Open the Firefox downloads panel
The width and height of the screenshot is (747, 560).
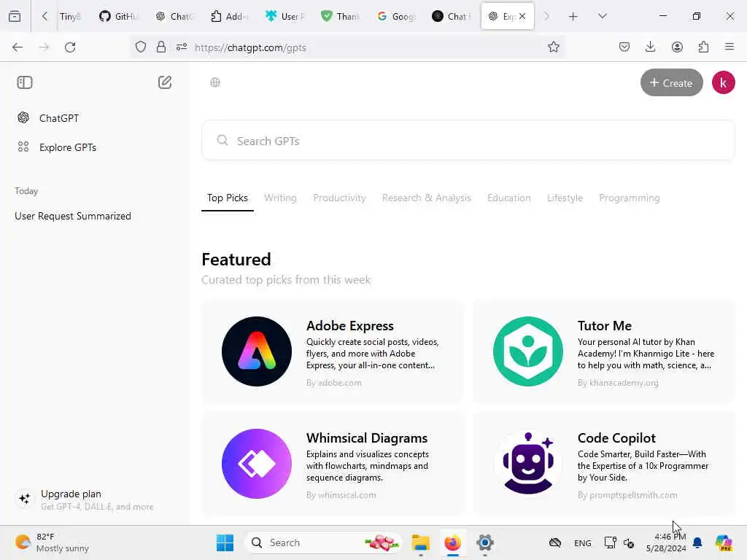click(x=650, y=47)
